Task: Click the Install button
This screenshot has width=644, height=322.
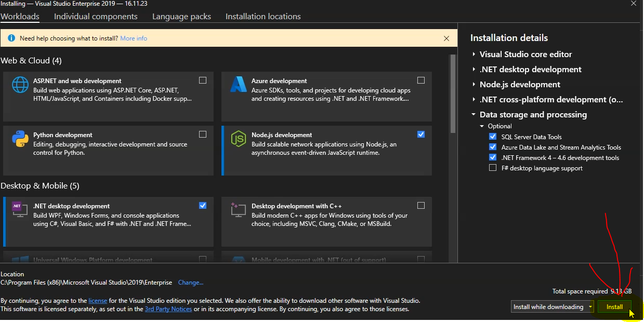Action: coord(614,306)
